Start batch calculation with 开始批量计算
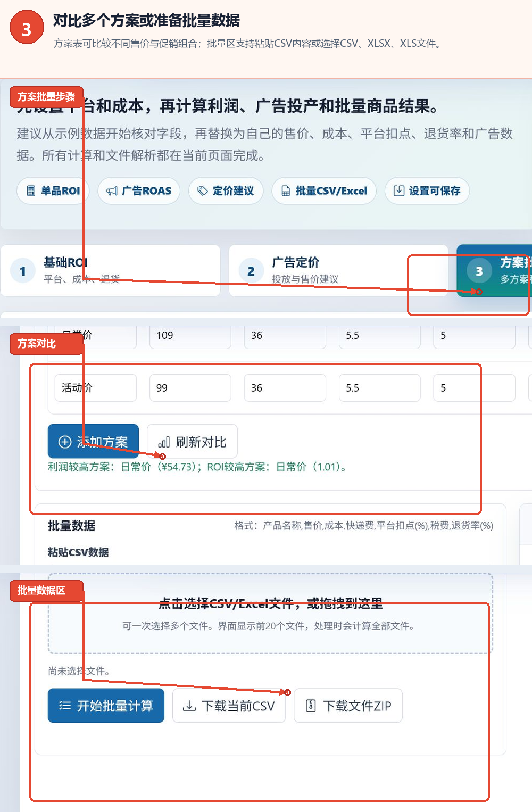This screenshot has width=532, height=812. coord(106,706)
